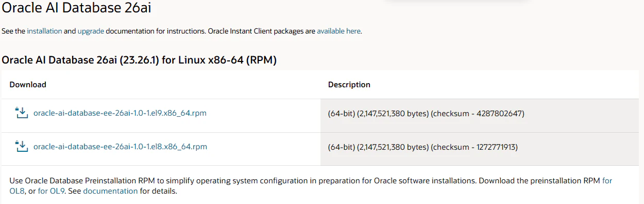Click the 'Oracle AI Database 26ai' page heading
This screenshot has width=644, height=204.
click(x=77, y=8)
